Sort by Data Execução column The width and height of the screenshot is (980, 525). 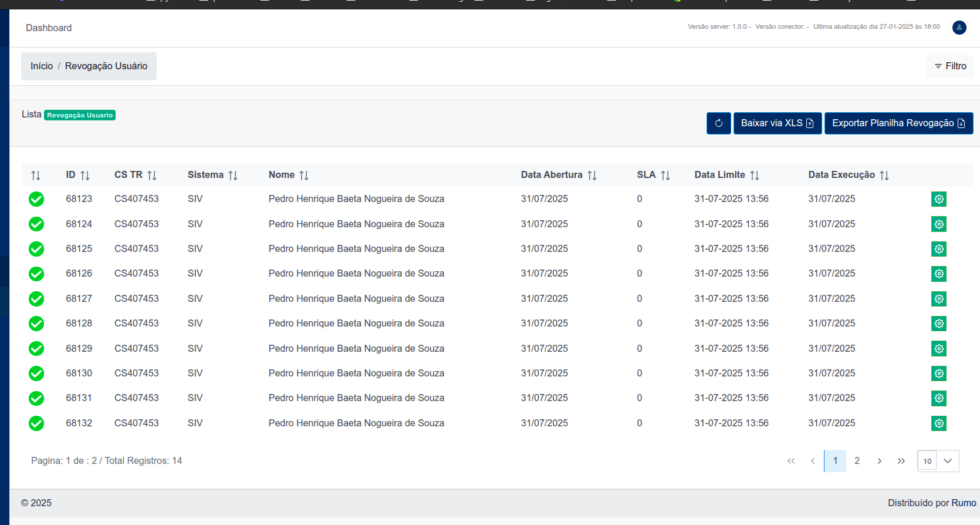click(x=884, y=176)
